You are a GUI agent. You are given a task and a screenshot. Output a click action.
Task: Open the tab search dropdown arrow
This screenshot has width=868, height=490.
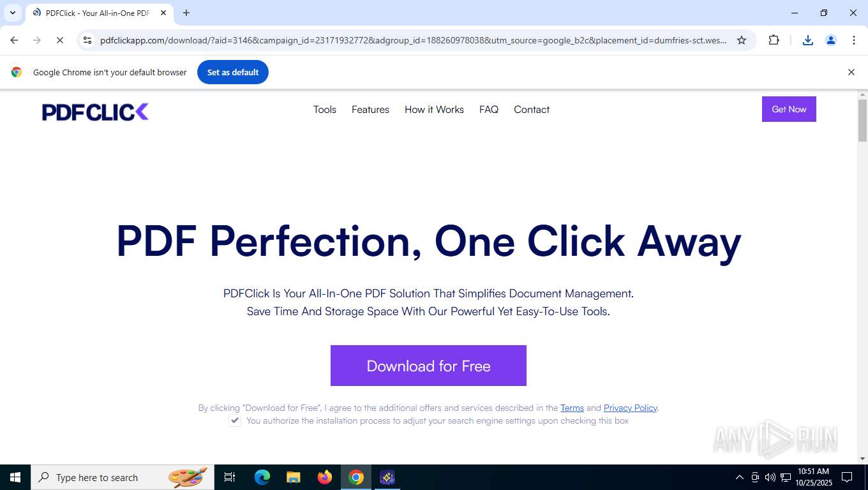coord(12,13)
